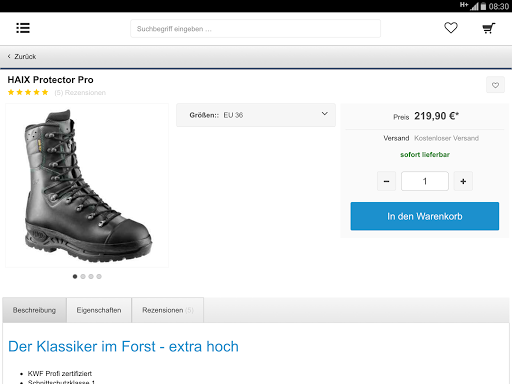The image size is (512, 384).
Task: Open the wishlist heart in header
Action: click(x=451, y=28)
